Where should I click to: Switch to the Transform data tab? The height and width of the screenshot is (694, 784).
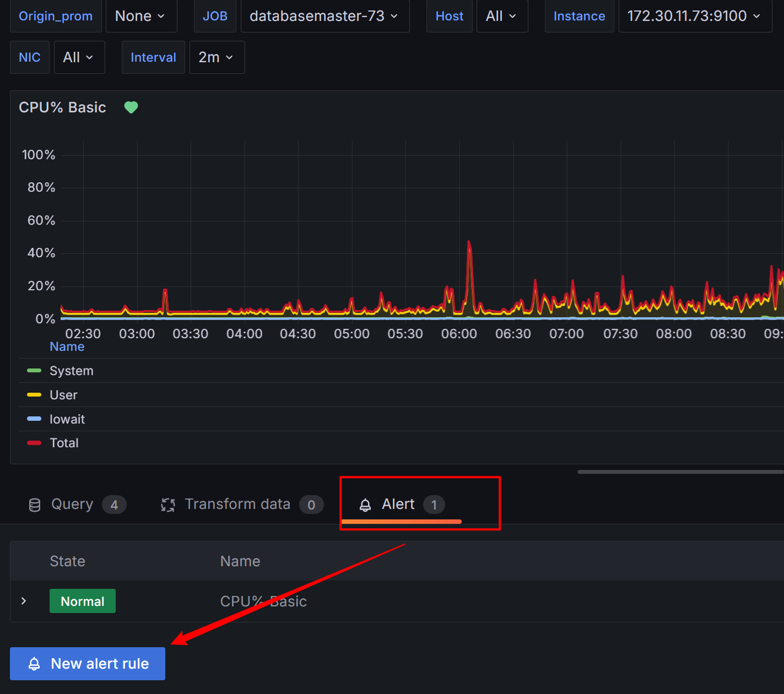click(x=242, y=504)
